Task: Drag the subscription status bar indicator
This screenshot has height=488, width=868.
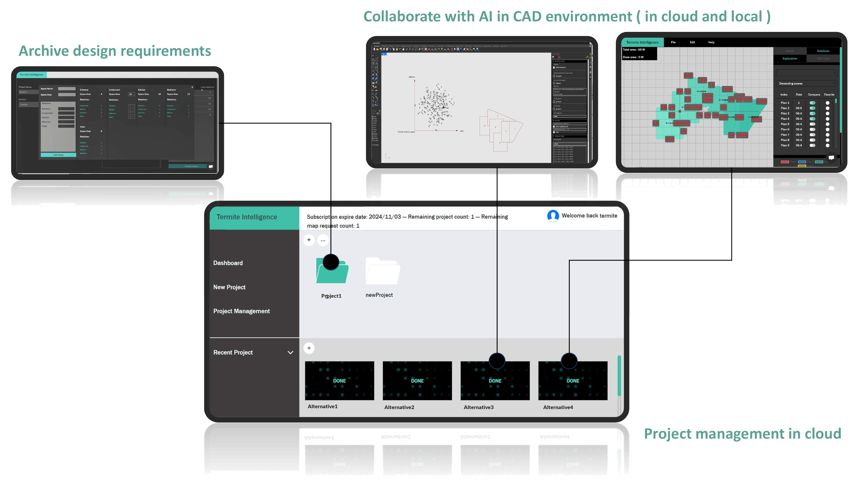Action: [407, 221]
